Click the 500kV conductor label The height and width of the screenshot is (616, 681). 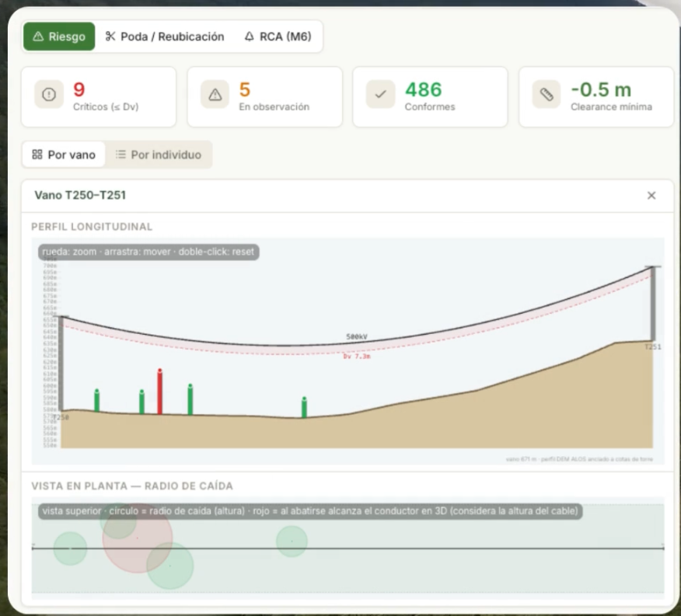point(357,336)
